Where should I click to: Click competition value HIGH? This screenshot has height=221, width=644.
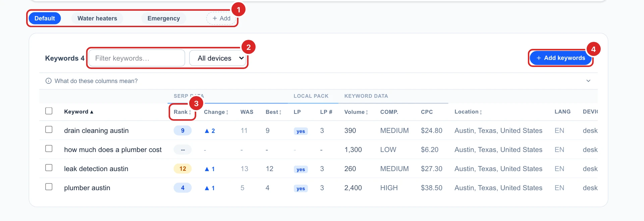click(389, 188)
